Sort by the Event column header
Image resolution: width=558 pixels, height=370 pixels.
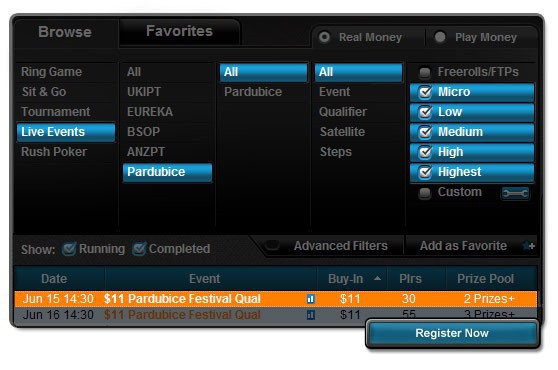211,279
